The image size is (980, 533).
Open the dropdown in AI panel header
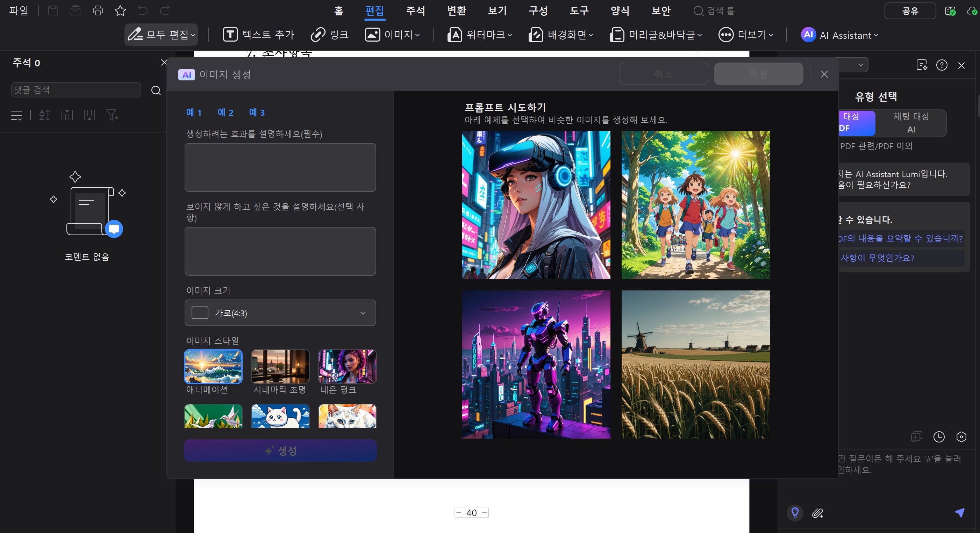[x=860, y=65]
